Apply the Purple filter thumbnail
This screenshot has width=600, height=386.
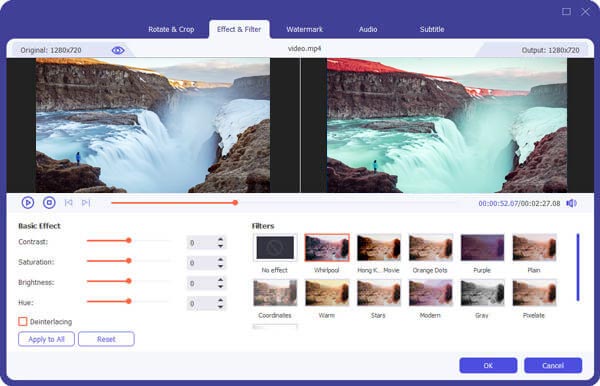(x=482, y=248)
